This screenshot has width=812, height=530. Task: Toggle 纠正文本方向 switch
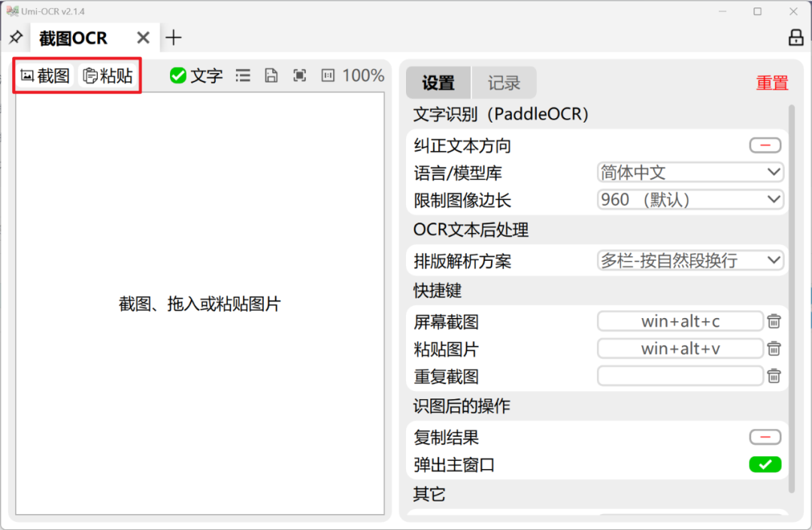pyautogui.click(x=765, y=144)
